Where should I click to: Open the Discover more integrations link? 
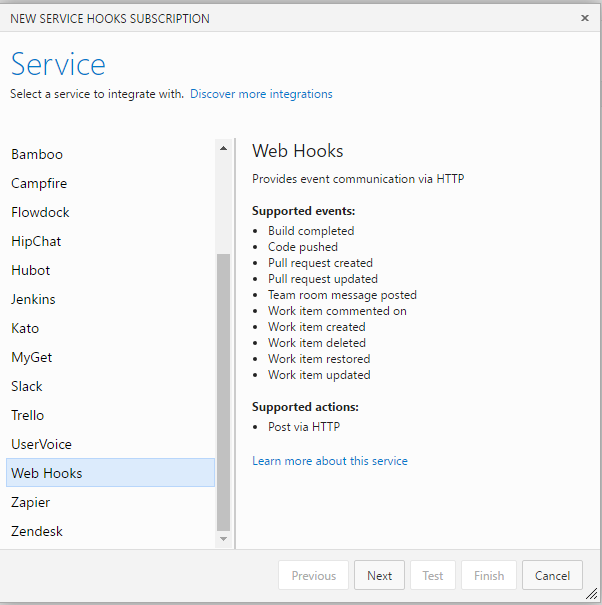click(261, 94)
